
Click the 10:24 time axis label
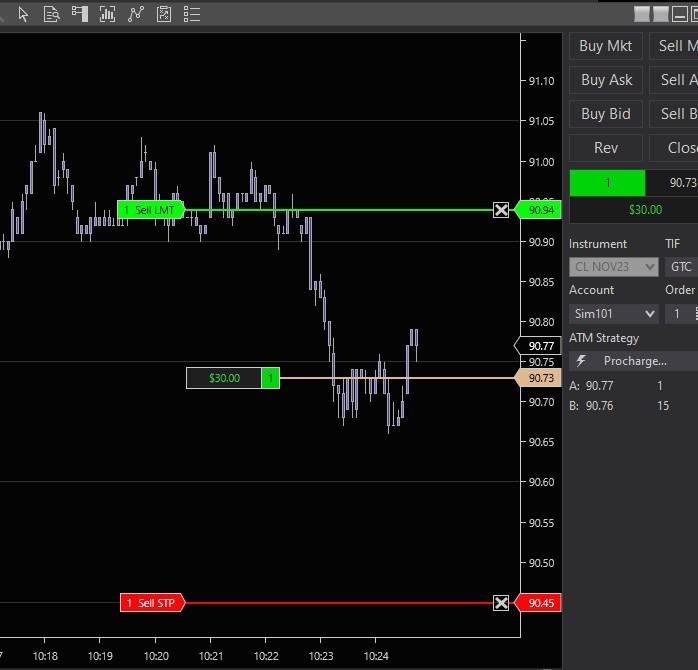pyautogui.click(x=376, y=656)
